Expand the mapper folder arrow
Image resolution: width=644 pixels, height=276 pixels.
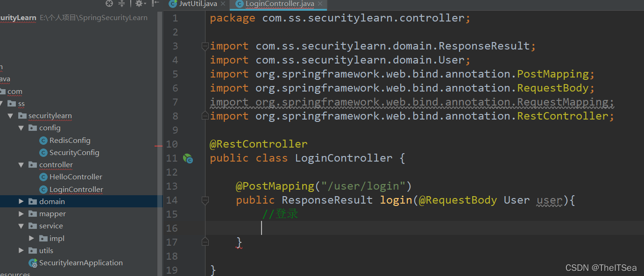[x=21, y=213]
